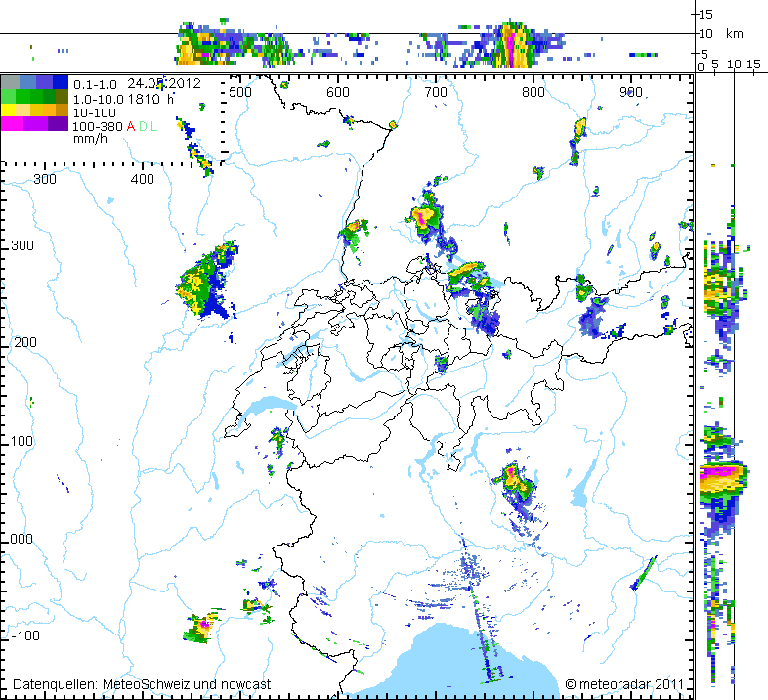Click the middle violet swatch in the 100-380 row
The height and width of the screenshot is (700, 768).
click(x=35, y=123)
